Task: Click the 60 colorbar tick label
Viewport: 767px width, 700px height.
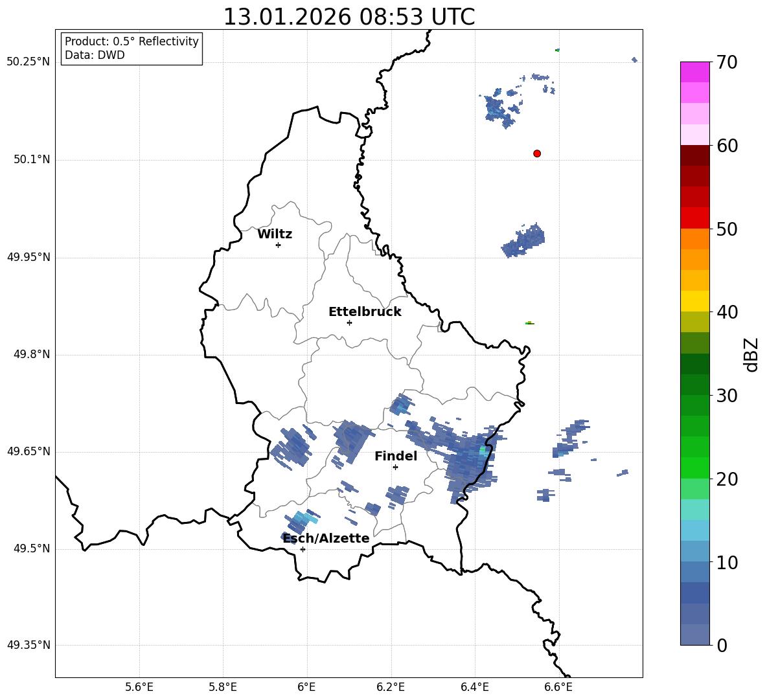Action: 727,146
